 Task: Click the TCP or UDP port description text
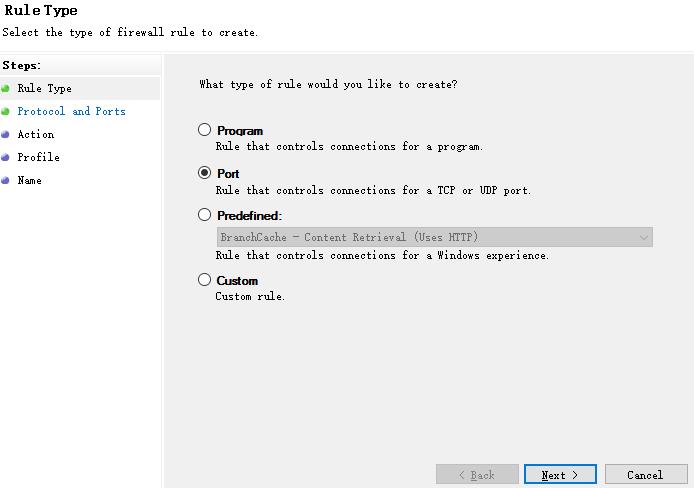click(373, 190)
